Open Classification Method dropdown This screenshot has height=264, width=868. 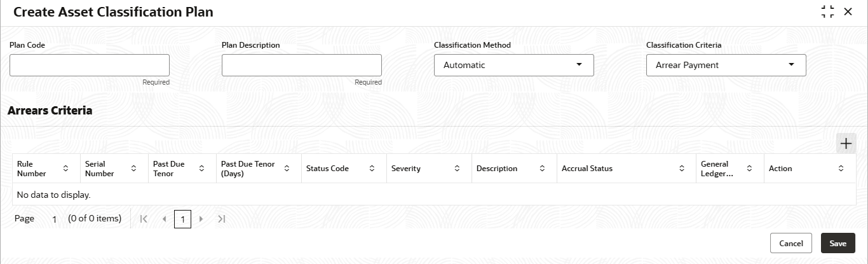[x=514, y=65]
